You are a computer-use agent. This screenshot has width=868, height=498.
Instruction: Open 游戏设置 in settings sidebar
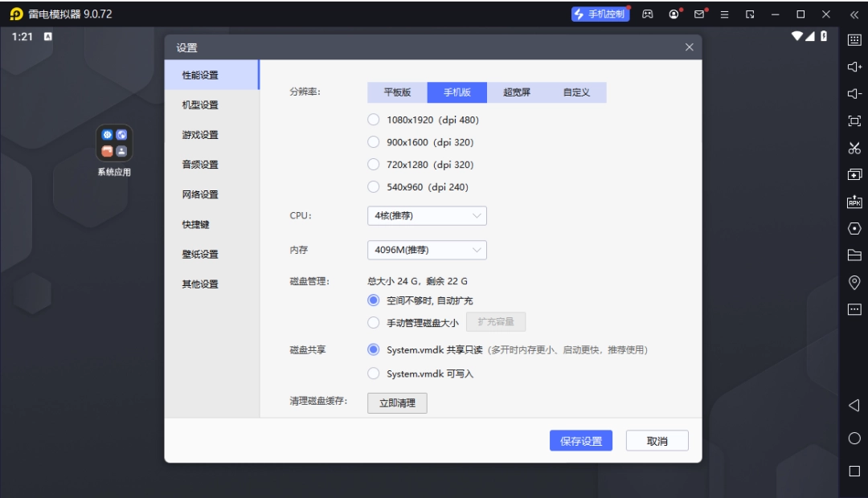211,134
